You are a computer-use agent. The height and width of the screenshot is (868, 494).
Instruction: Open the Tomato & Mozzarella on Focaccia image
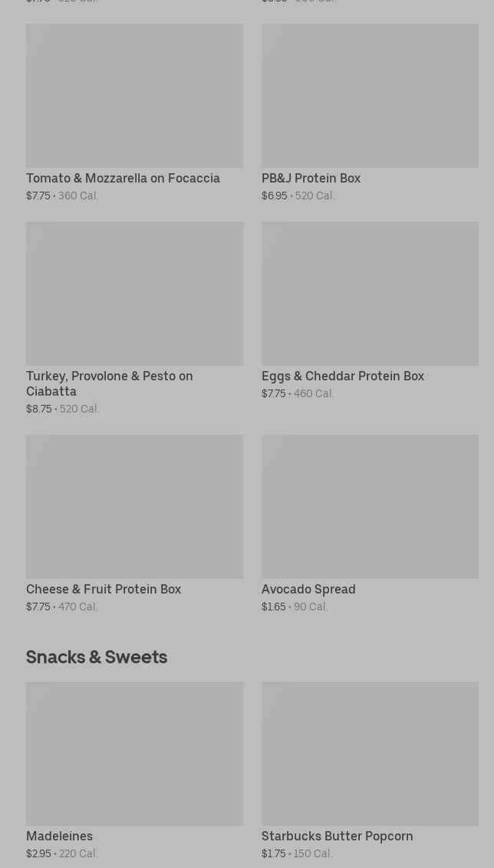pos(134,96)
